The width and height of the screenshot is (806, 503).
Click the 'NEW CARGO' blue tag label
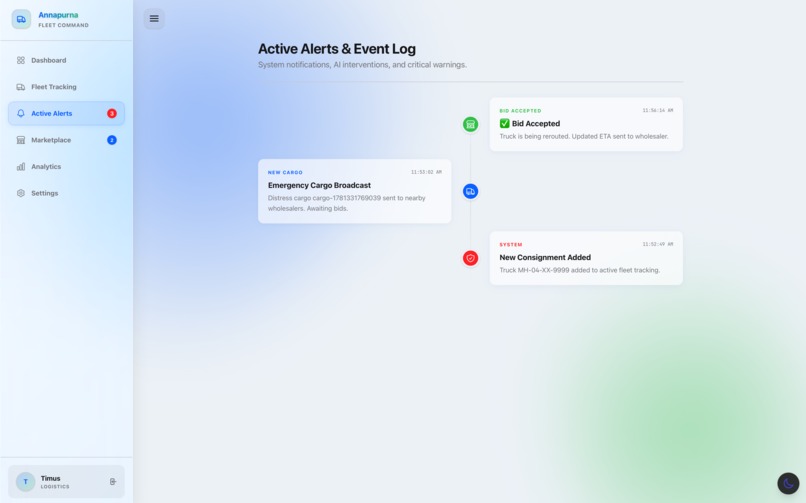[x=285, y=172]
